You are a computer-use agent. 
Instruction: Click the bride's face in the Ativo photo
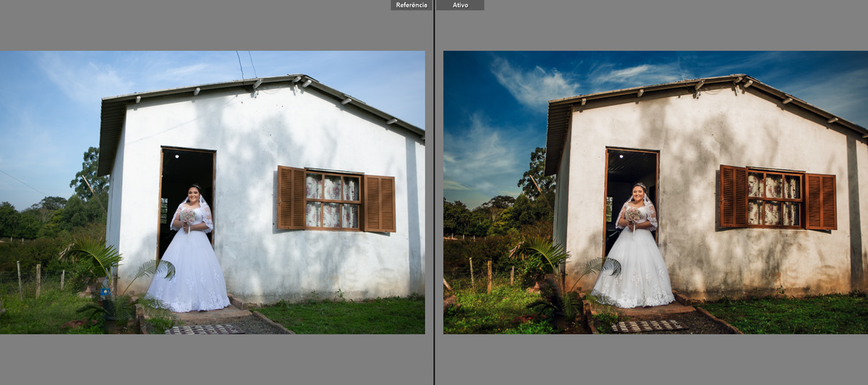[639, 192]
